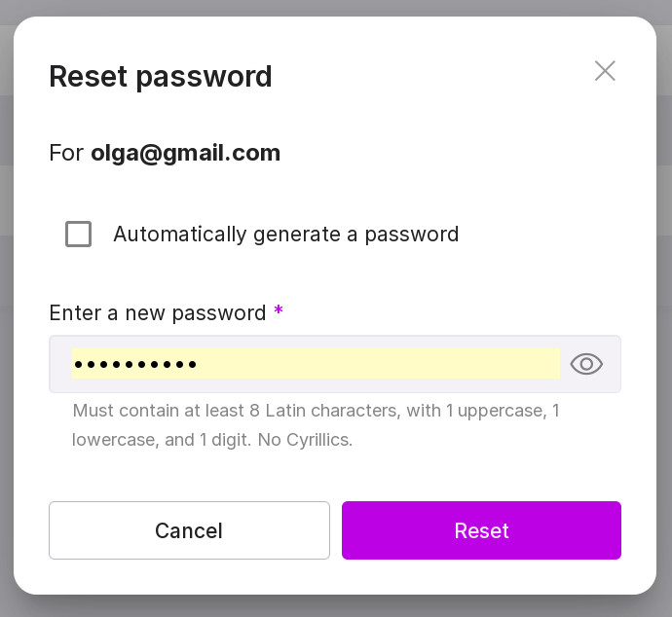Click the 'Reset password' dialog title
This screenshot has width=672, height=617.
[x=161, y=76]
